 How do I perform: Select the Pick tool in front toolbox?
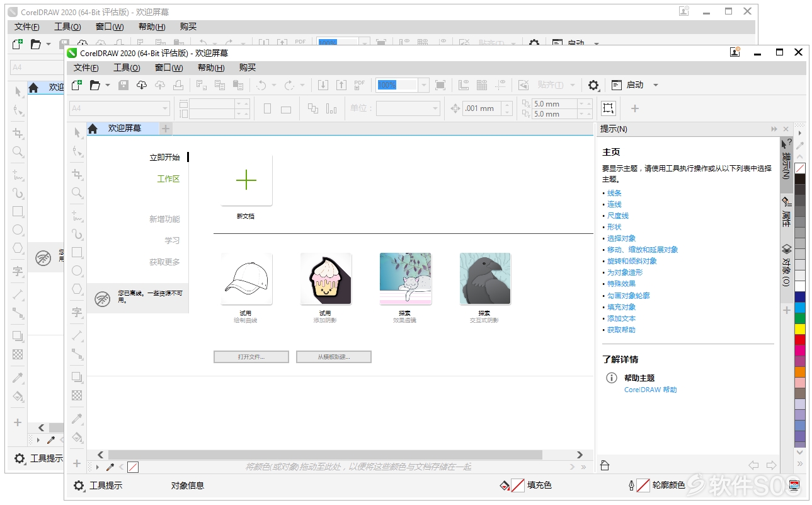77,132
